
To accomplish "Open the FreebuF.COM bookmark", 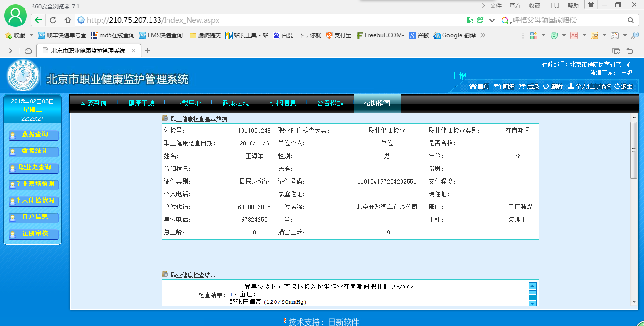I will [x=380, y=35].
